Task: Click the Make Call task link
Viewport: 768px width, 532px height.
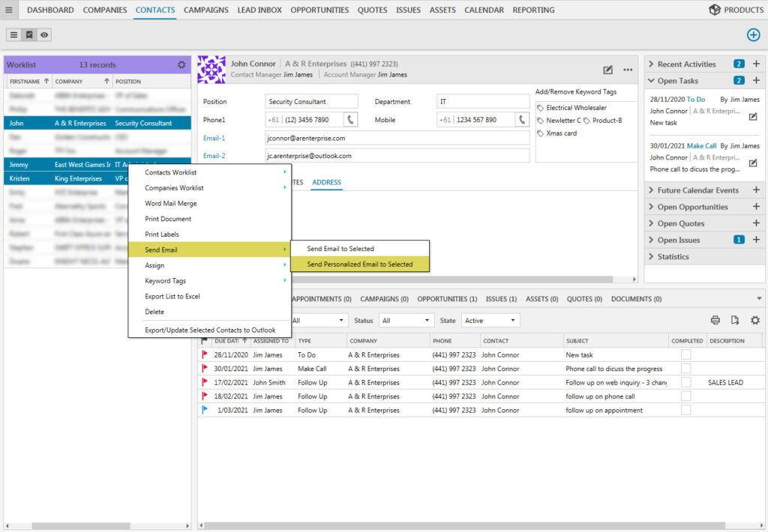Action: pyautogui.click(x=701, y=146)
